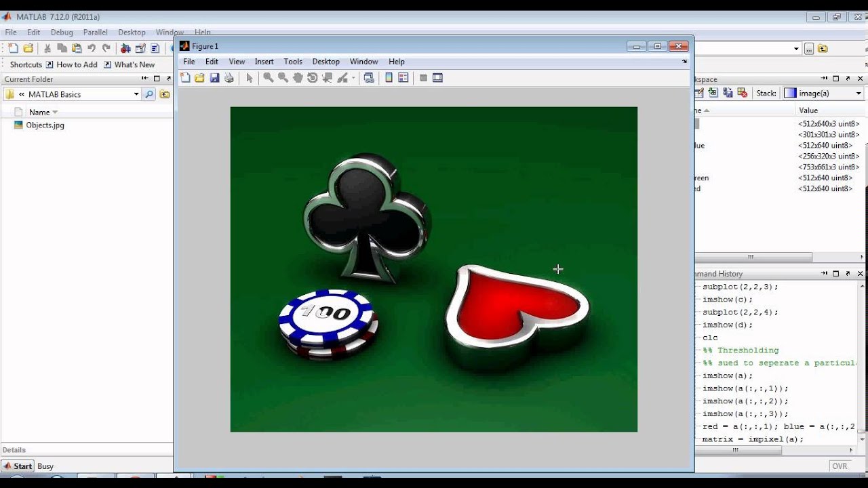The height and width of the screenshot is (488, 868).
Task: Expand the MATLAB Basics folder dropdown
Action: (136, 94)
